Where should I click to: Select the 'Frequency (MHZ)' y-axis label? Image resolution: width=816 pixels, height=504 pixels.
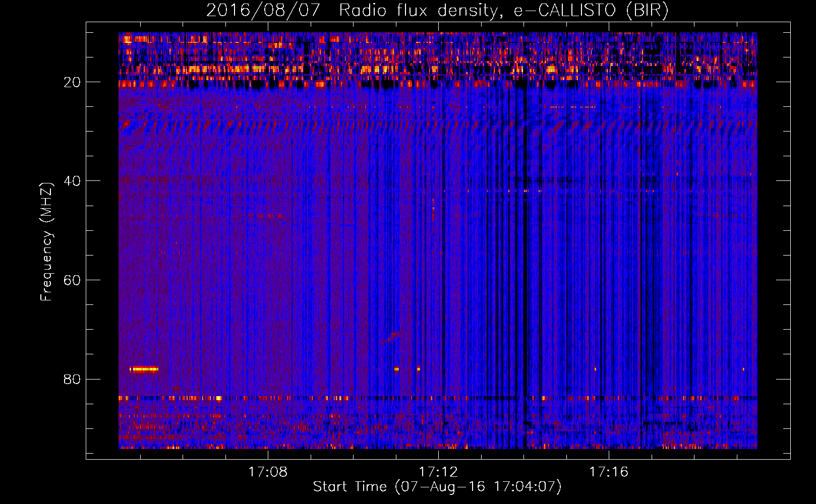46,242
